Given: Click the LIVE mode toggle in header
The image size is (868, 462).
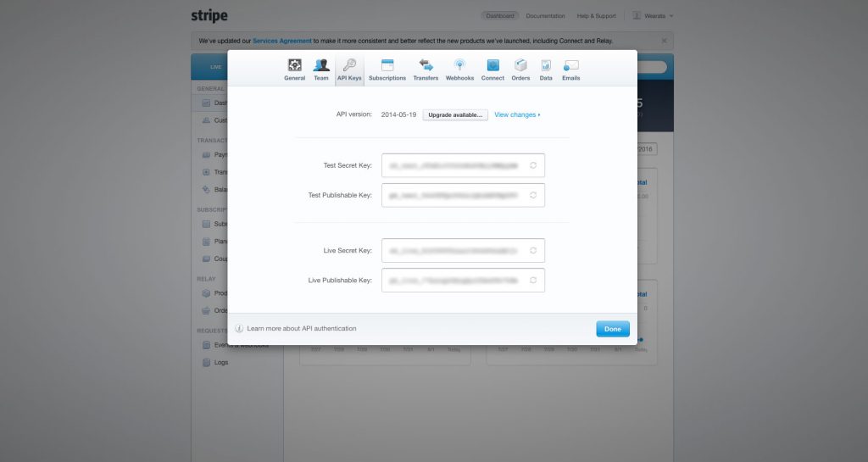Looking at the screenshot, I should [x=215, y=67].
